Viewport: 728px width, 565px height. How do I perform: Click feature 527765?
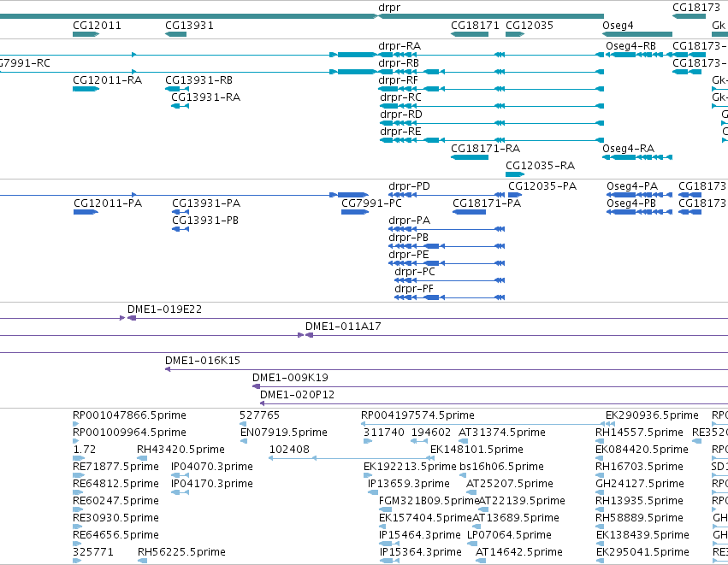[x=259, y=415]
